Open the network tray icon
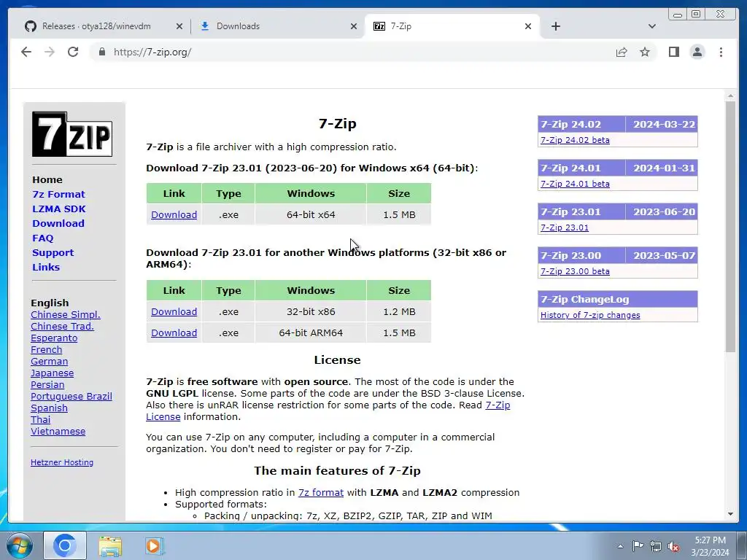The width and height of the screenshot is (747, 560). (x=656, y=546)
